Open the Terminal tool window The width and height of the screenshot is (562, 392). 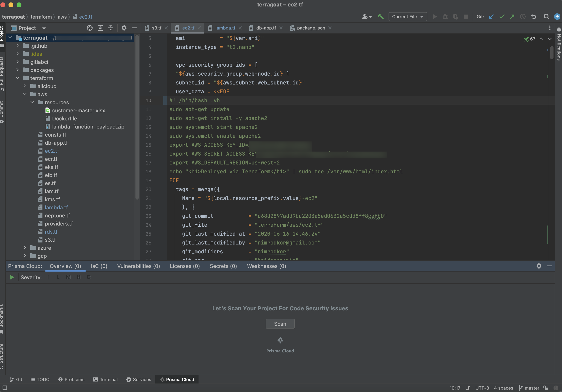point(106,379)
